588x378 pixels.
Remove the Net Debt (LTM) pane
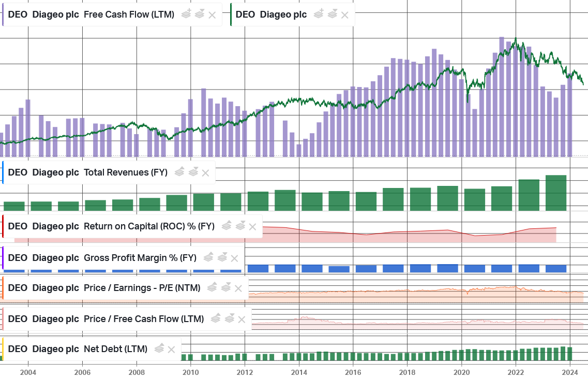point(171,350)
